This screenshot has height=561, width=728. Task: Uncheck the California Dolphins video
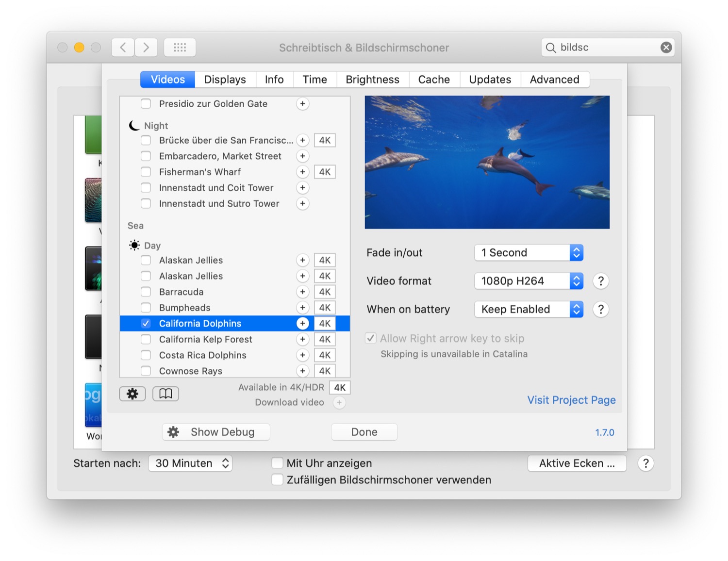146,324
